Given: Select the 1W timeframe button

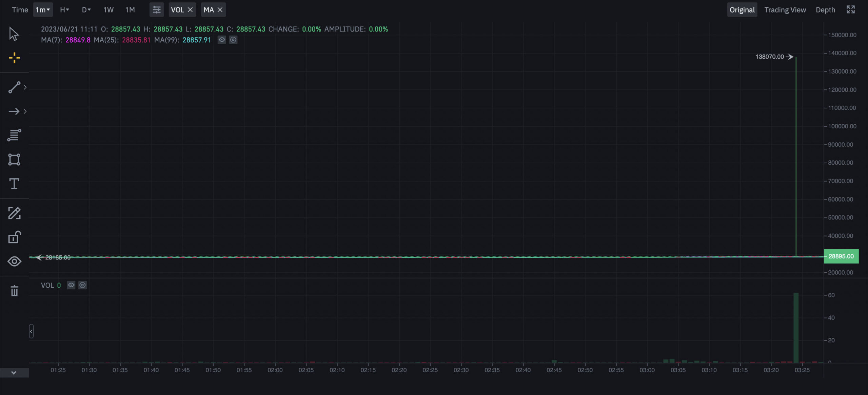Looking at the screenshot, I should pyautogui.click(x=108, y=10).
